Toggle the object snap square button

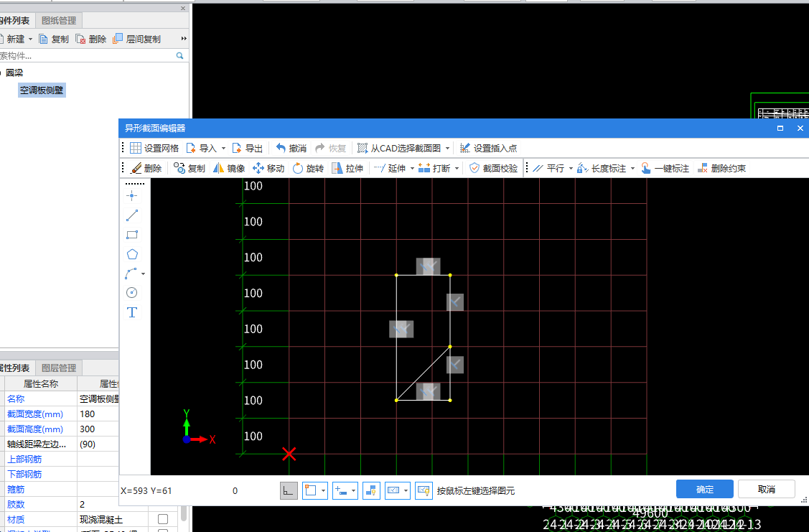coord(310,491)
